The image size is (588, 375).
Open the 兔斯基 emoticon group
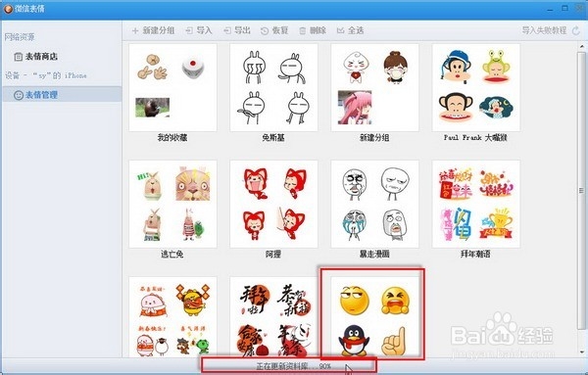coord(273,87)
